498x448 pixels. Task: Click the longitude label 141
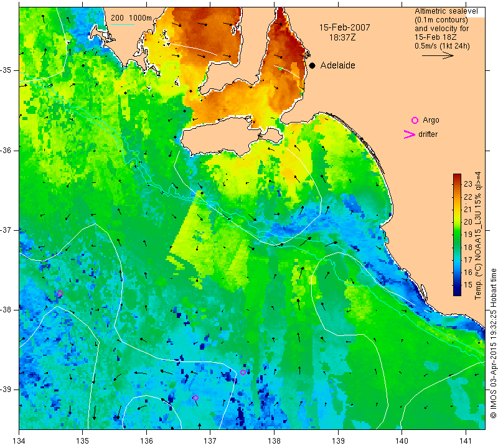point(466,441)
